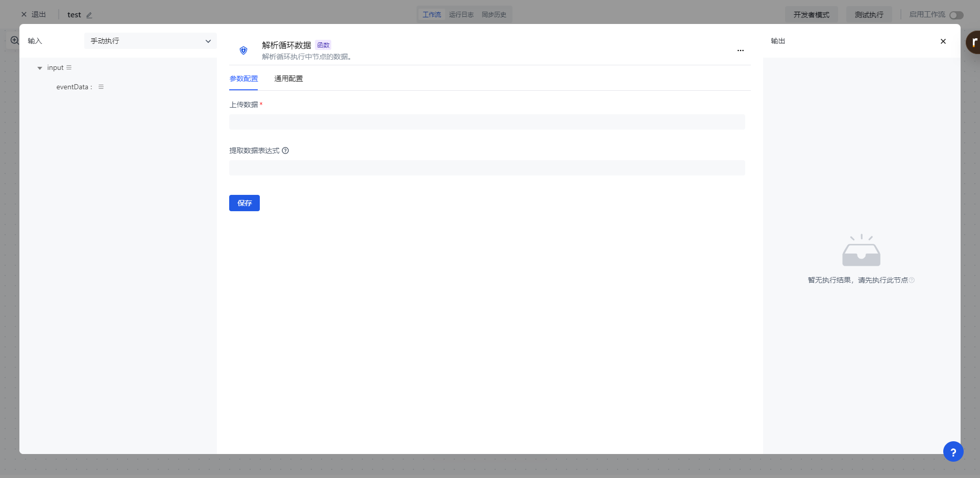Click the pencil icon next to test
980x478 pixels.
pos(89,15)
